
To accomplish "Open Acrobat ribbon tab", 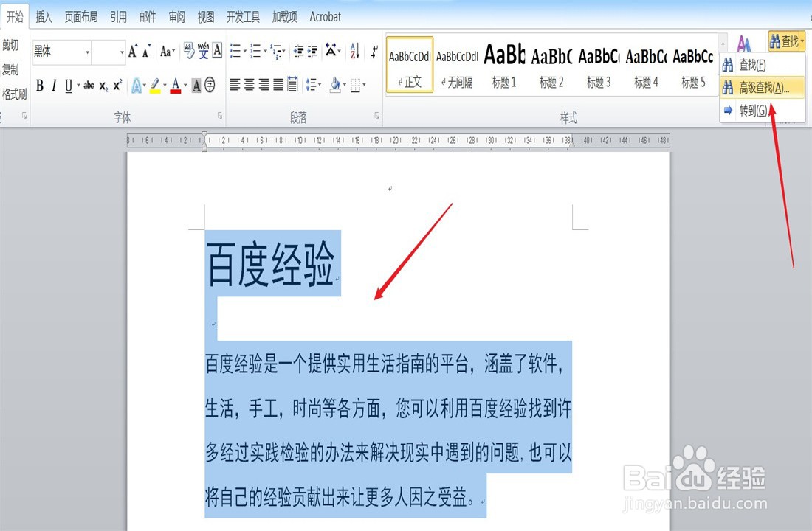I will [x=326, y=17].
